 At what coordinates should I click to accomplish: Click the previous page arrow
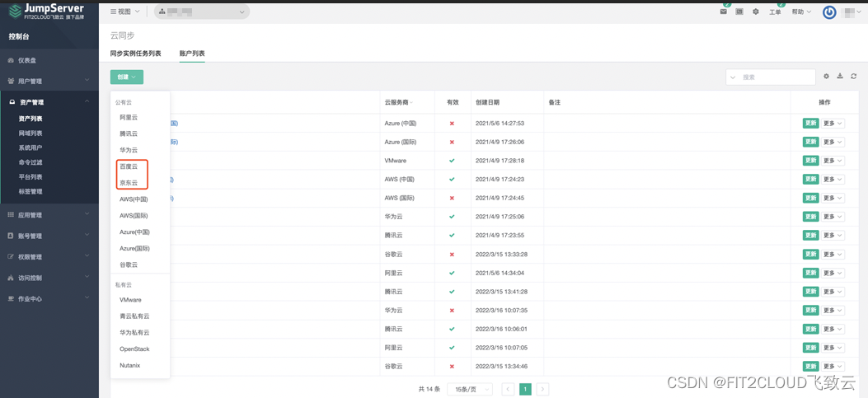[508, 389]
